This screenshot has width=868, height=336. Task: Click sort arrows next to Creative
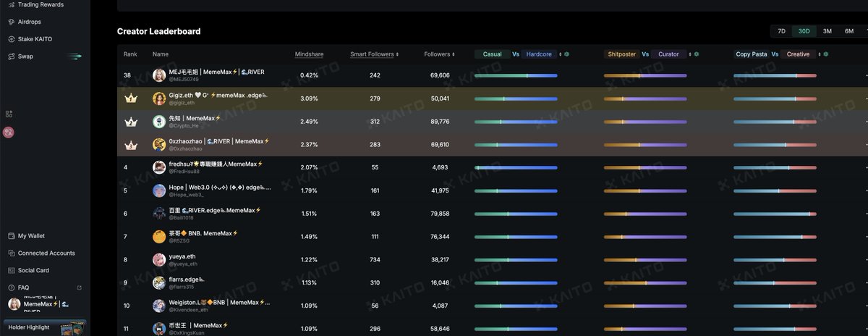pos(819,54)
